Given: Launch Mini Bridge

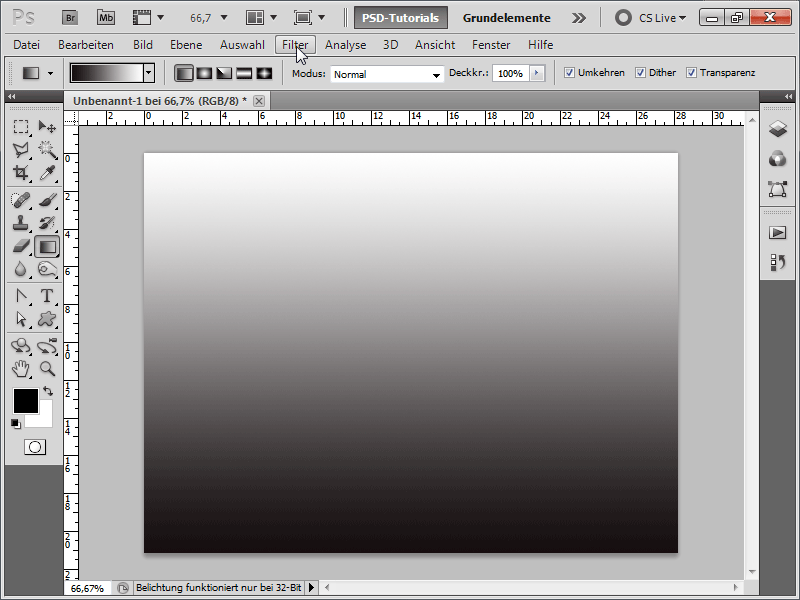Looking at the screenshot, I should (106, 18).
